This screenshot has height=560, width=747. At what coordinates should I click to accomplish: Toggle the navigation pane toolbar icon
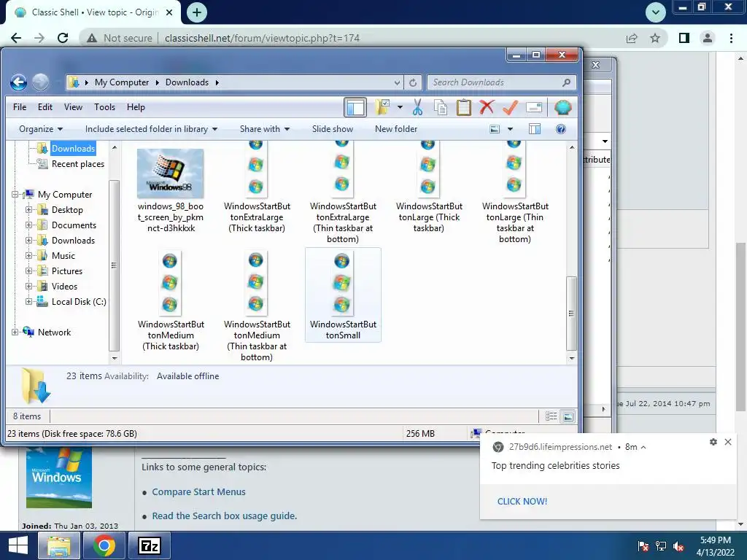pos(355,107)
